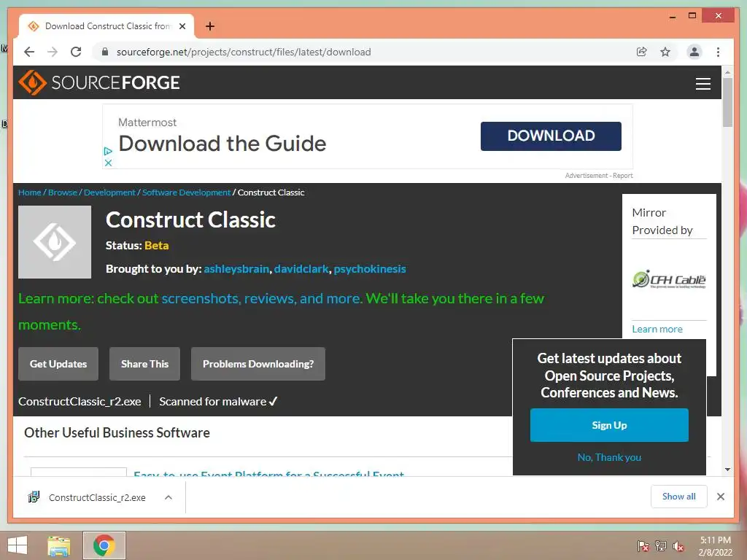Click CFH Cable mirror logo

669,279
